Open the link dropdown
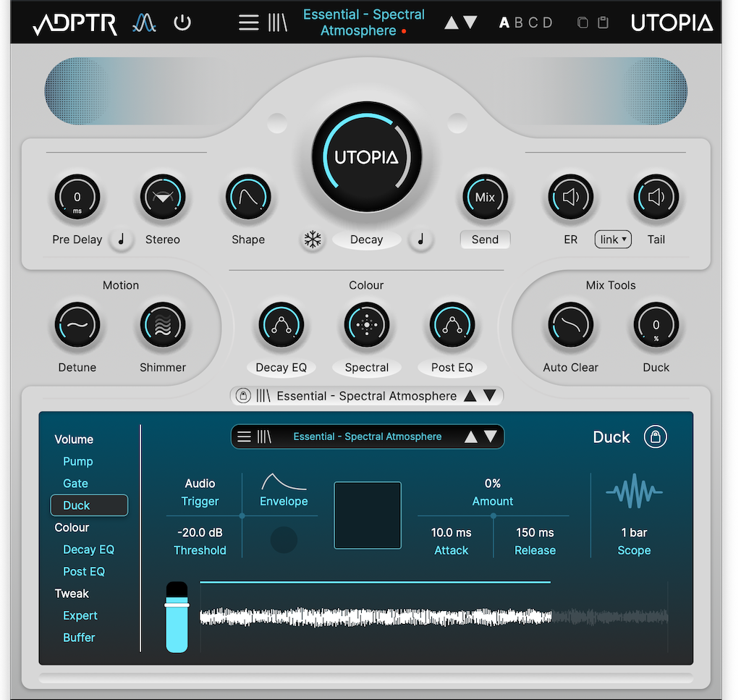Screen dimensions: 741x700 pyautogui.click(x=613, y=240)
